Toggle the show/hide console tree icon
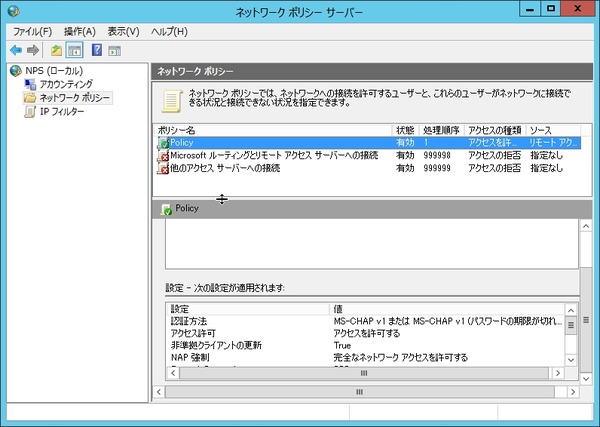Screen dimensions: 600x427 74,50
